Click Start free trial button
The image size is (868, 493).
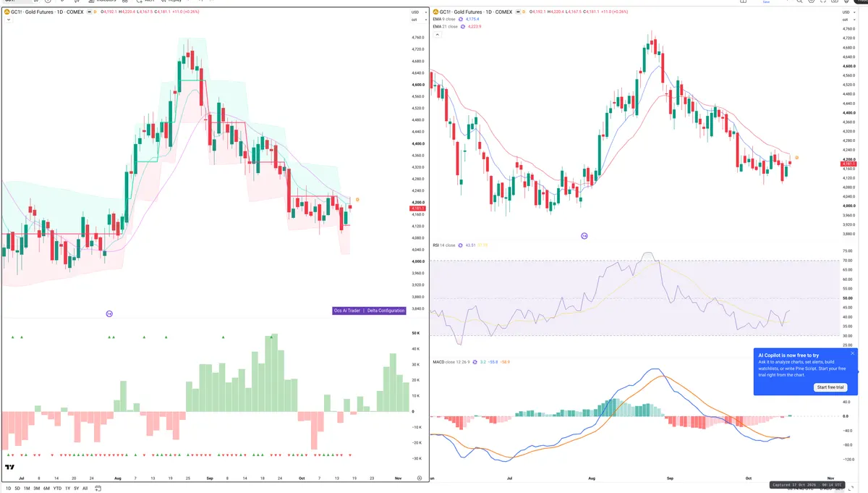830,387
